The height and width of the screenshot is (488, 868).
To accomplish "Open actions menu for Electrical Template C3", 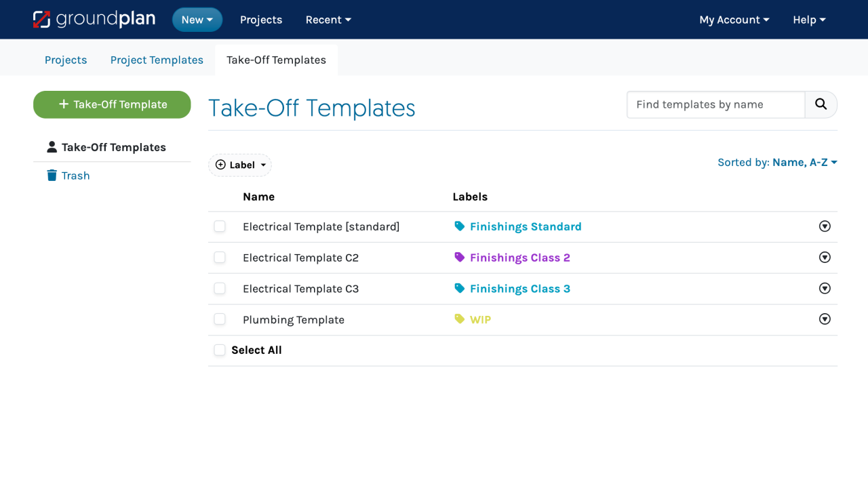I will [x=825, y=289].
